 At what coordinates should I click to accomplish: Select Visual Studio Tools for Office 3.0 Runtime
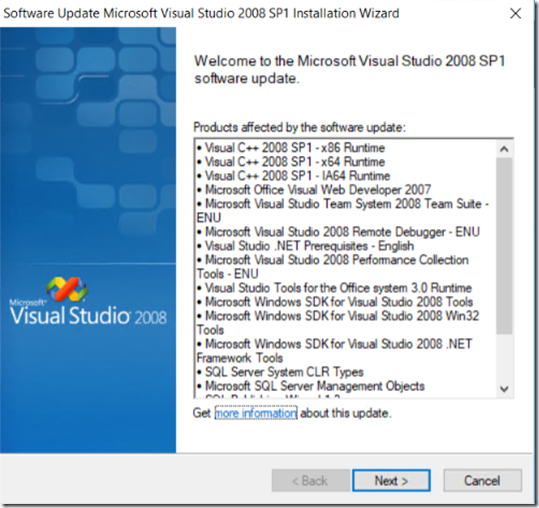[334, 288]
